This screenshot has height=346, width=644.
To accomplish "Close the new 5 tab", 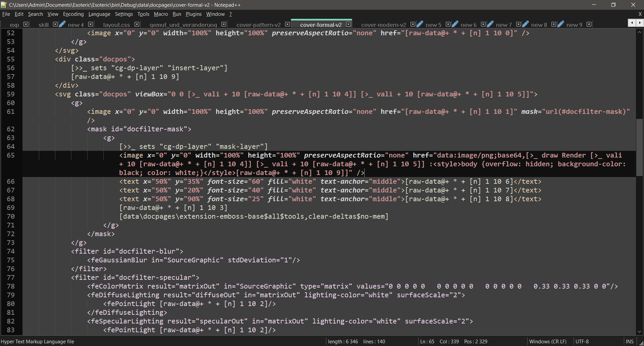I will [448, 25].
